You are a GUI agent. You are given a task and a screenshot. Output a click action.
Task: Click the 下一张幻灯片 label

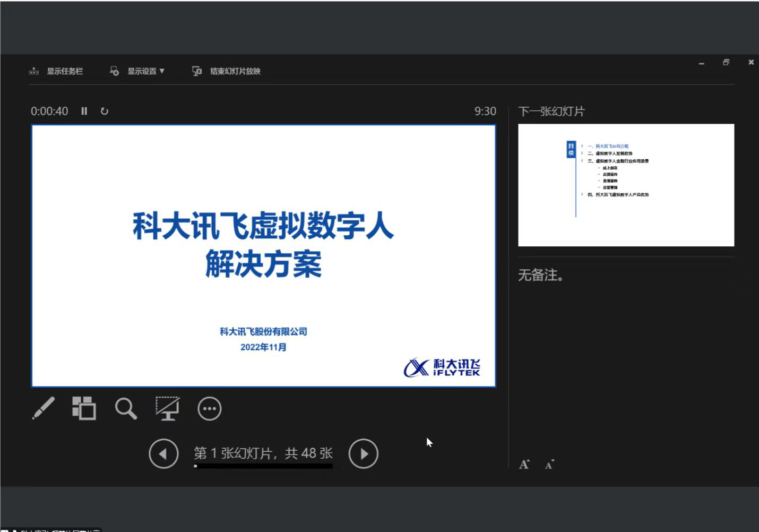(x=551, y=111)
